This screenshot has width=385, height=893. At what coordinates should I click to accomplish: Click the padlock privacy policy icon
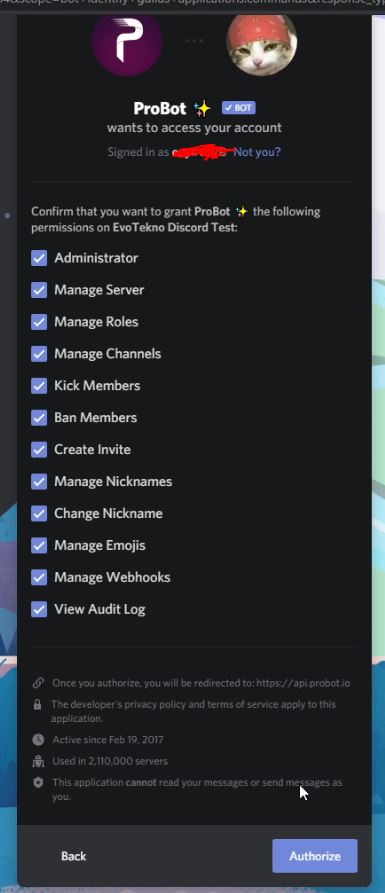[x=38, y=704]
